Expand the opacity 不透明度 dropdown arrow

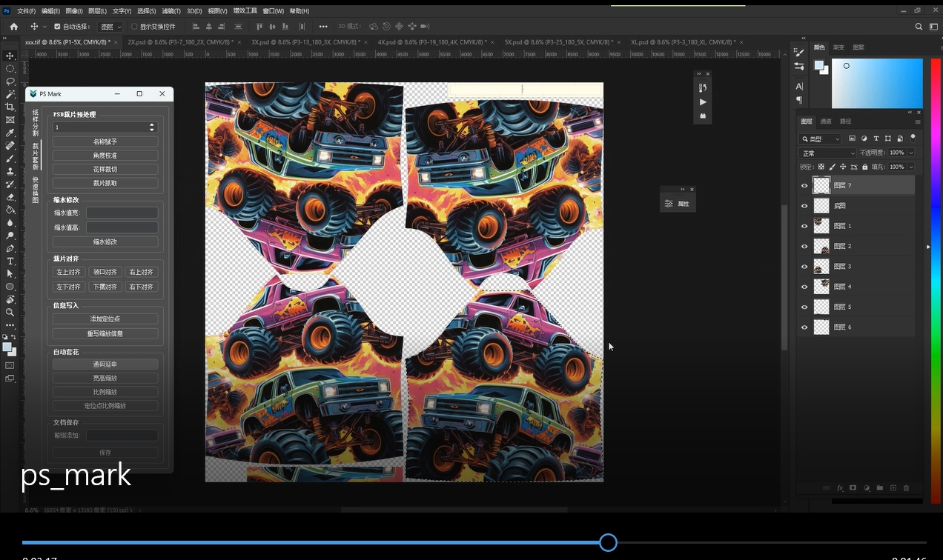tap(911, 153)
